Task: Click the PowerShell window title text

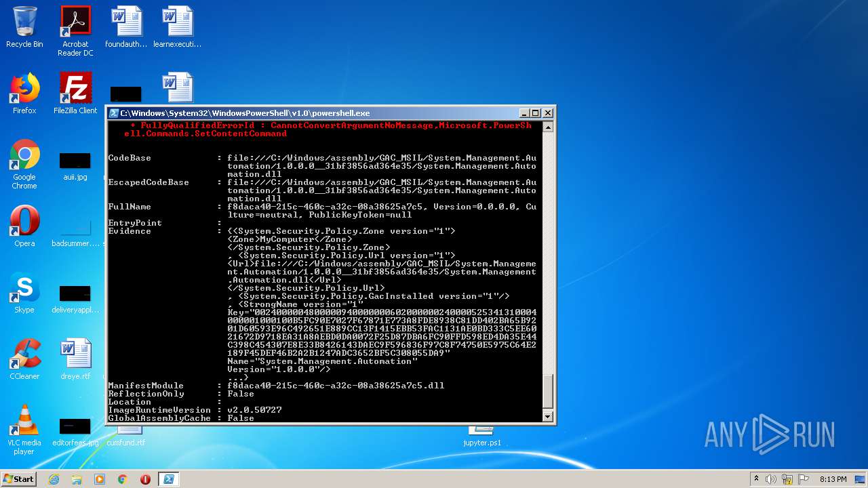Action: (x=245, y=113)
